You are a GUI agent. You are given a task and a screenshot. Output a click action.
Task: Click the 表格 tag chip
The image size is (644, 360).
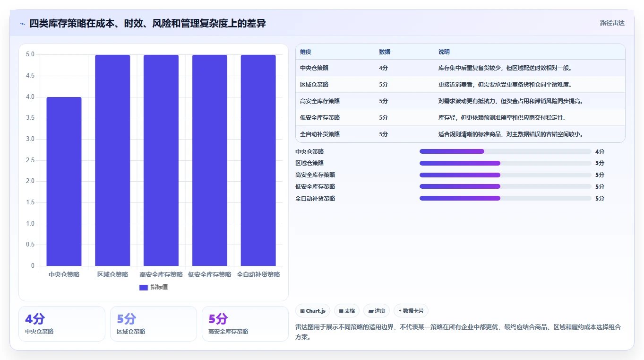pos(347,311)
